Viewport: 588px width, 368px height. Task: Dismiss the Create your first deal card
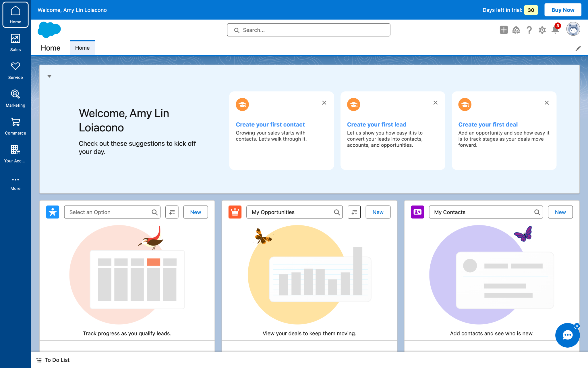click(x=547, y=103)
